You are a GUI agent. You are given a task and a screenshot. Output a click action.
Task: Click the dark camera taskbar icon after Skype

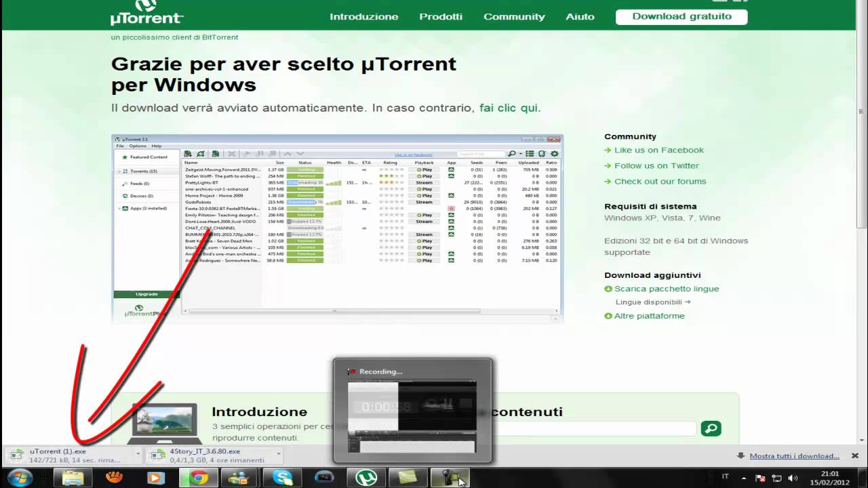click(x=324, y=478)
